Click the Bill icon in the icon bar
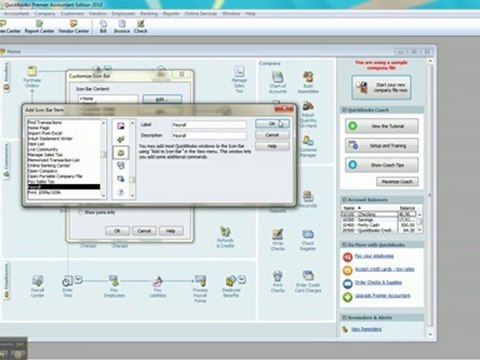The height and width of the screenshot is (360, 480). pos(103,27)
